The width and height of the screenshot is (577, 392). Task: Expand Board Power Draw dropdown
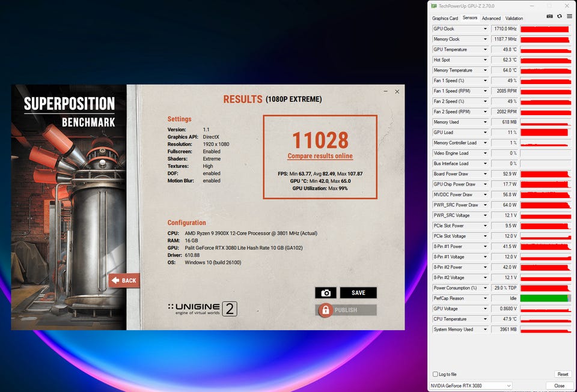click(x=485, y=173)
